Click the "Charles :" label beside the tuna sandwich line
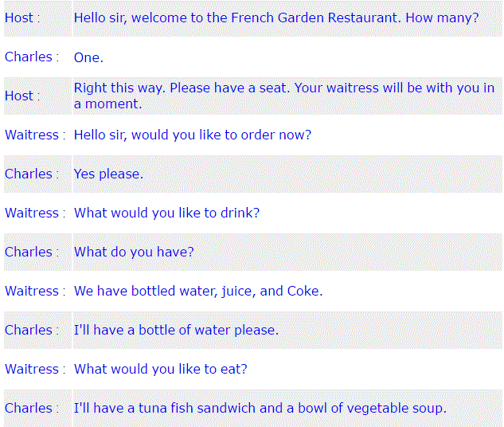 tap(32, 409)
